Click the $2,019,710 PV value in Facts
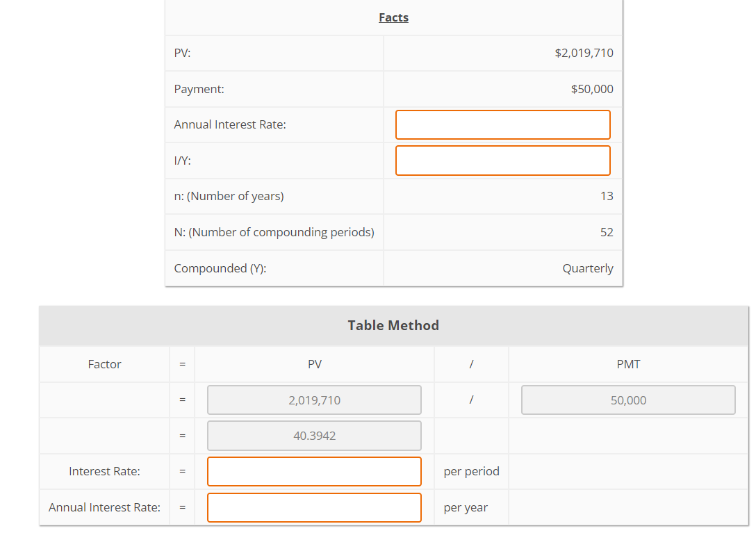The image size is (756, 533). [x=584, y=53]
